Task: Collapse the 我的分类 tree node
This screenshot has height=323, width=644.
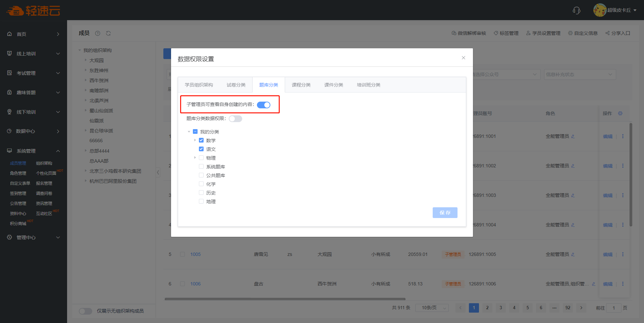Action: pos(189,132)
